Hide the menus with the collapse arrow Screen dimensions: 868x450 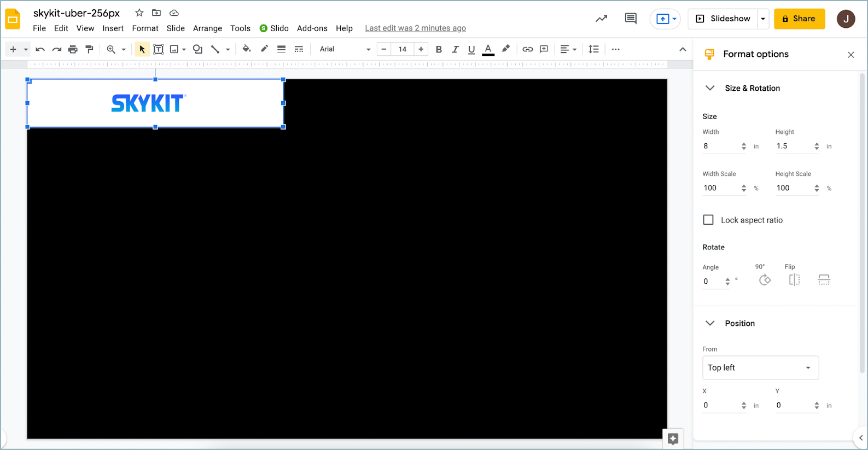point(683,49)
